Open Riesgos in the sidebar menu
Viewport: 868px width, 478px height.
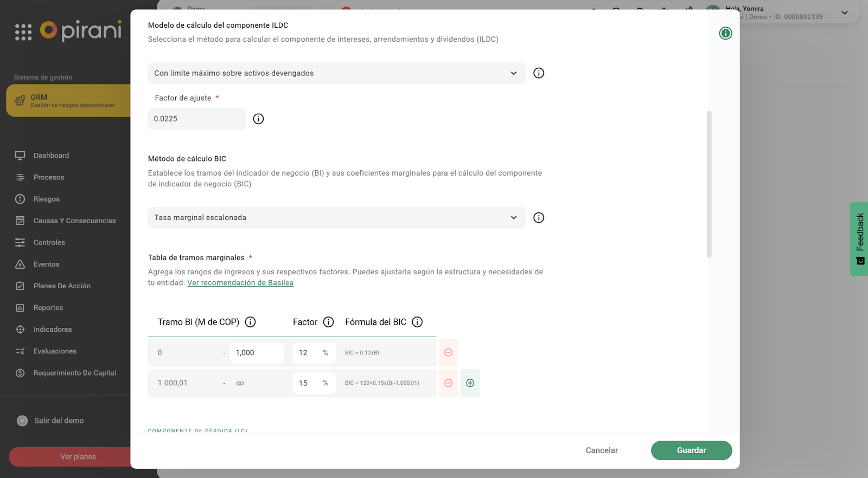click(x=47, y=199)
